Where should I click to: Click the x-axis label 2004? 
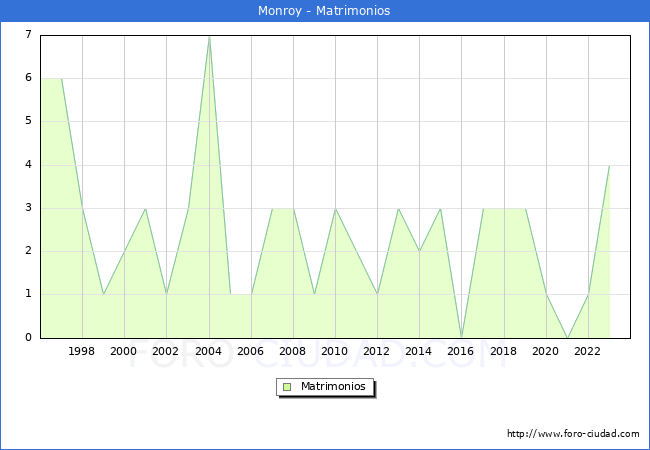[209, 351]
